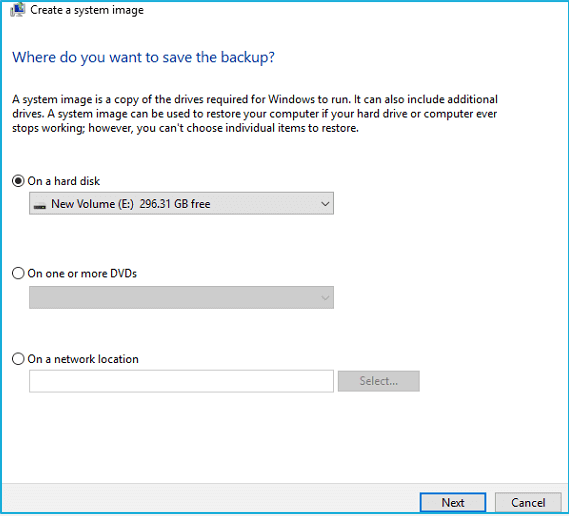Click the Create a system image wizard icon
569x516 pixels.
(x=17, y=10)
